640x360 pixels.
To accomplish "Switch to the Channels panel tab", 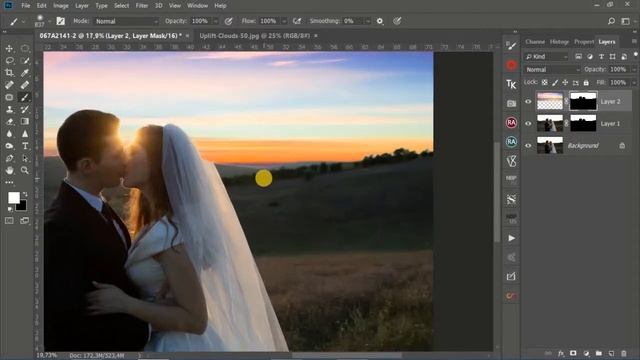I will pyautogui.click(x=535, y=42).
